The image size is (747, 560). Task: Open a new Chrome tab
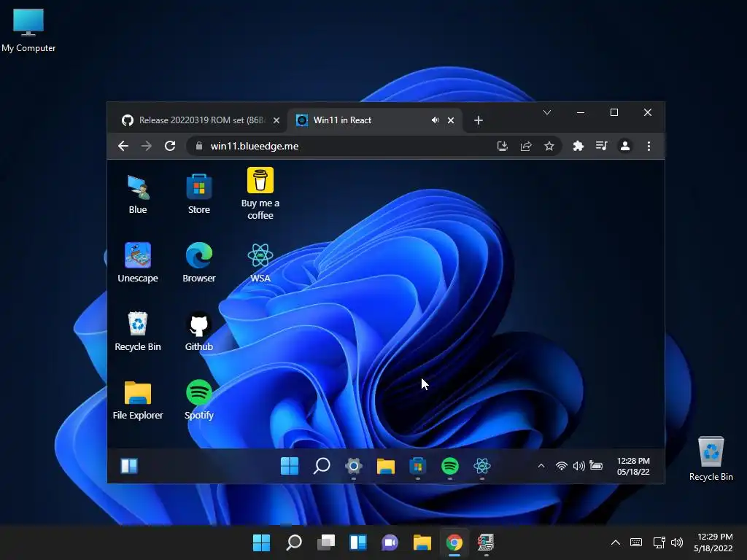point(479,120)
